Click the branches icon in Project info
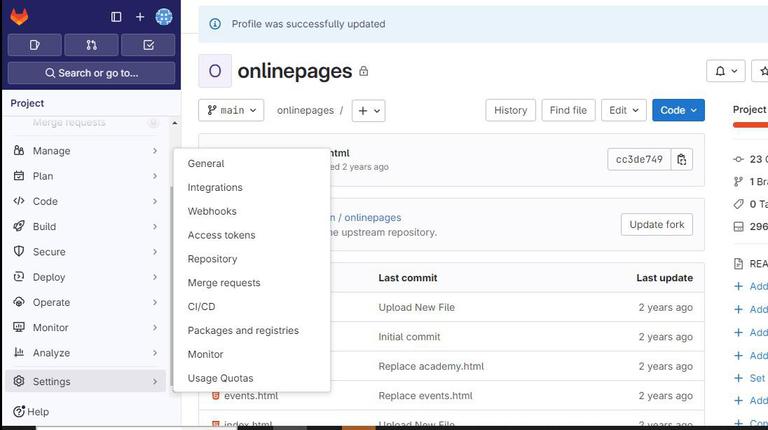 [x=738, y=182]
